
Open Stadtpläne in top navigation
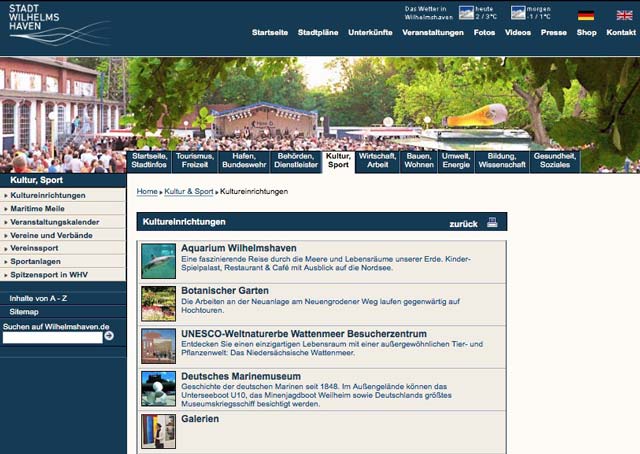[318, 32]
